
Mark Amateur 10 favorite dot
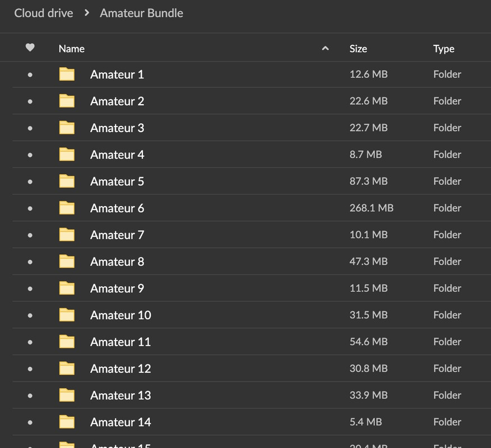point(30,315)
